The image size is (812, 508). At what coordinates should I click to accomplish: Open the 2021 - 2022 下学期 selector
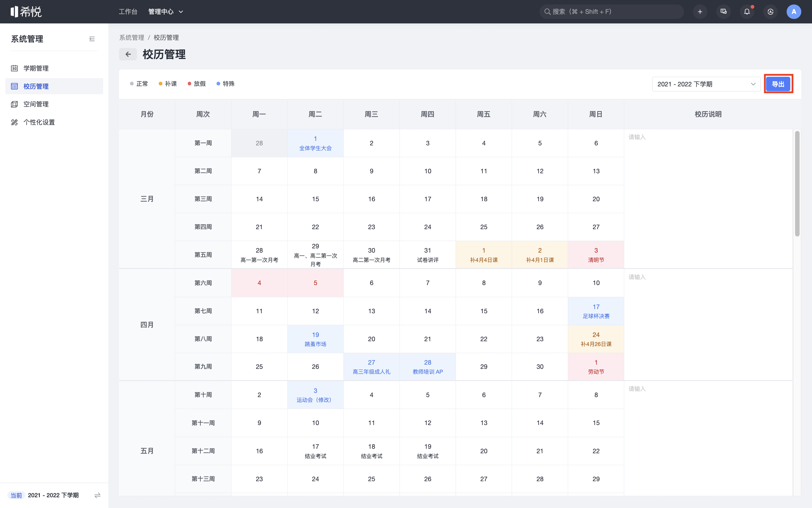706,84
